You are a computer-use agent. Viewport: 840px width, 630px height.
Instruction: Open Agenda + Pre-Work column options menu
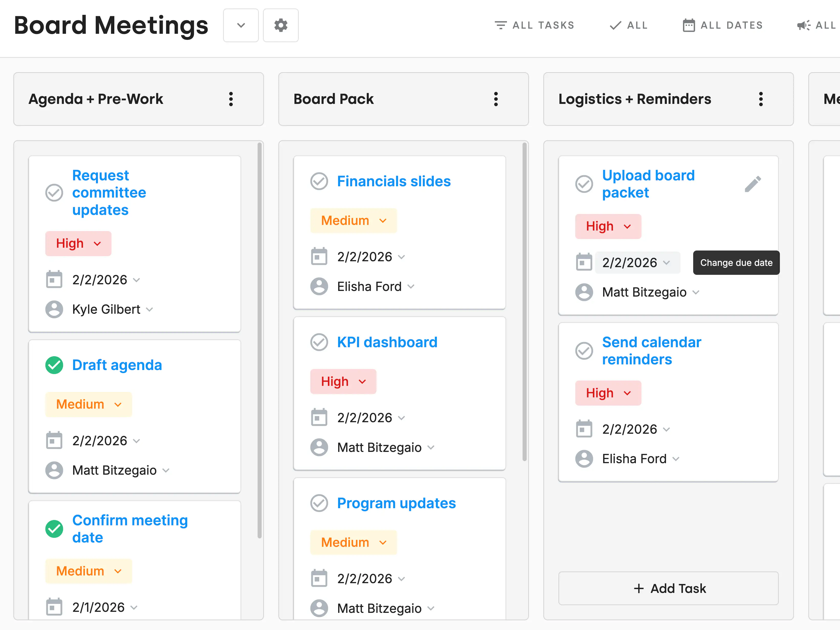click(230, 99)
